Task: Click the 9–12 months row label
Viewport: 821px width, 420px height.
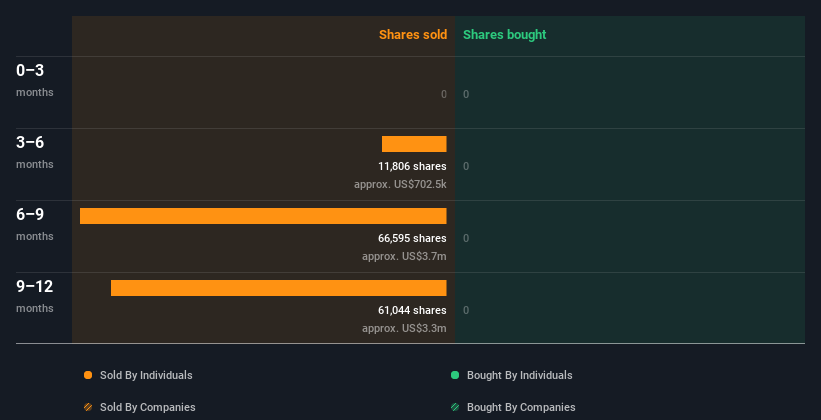Action: point(35,296)
